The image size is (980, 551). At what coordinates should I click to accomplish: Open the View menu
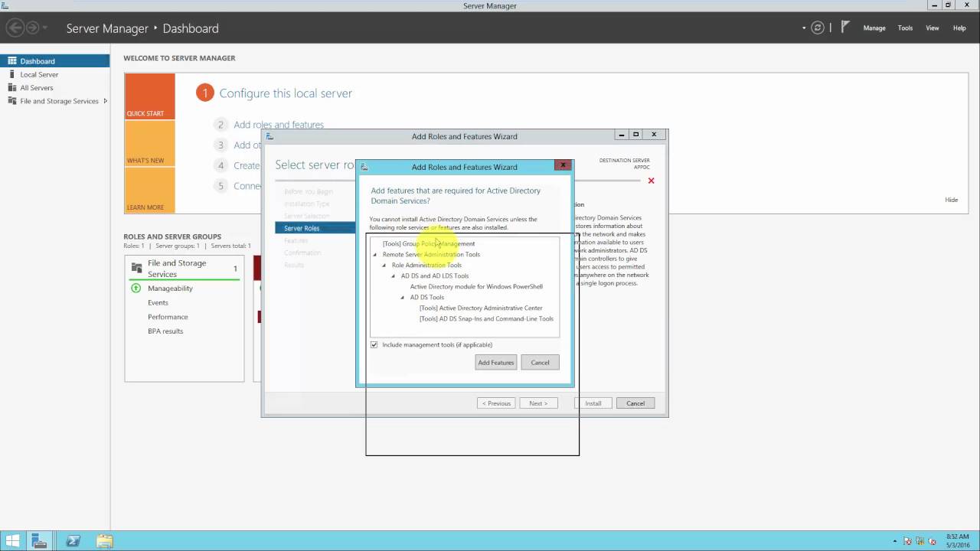click(x=933, y=28)
